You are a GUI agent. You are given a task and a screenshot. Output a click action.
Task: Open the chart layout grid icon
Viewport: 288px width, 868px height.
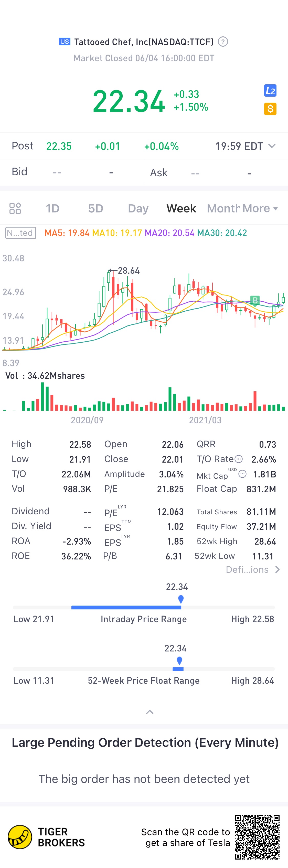pyautogui.click(x=15, y=208)
